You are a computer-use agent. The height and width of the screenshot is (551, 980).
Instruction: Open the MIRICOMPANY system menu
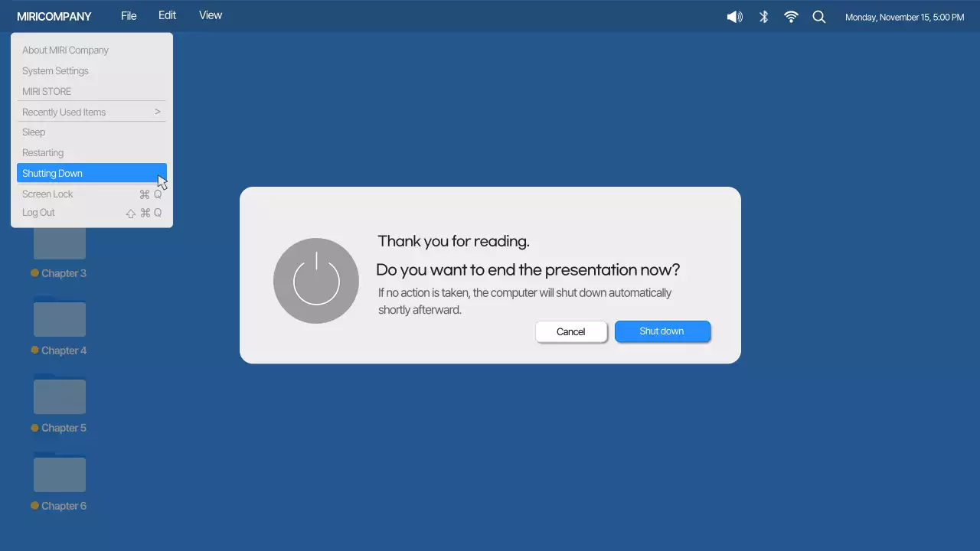54,16
